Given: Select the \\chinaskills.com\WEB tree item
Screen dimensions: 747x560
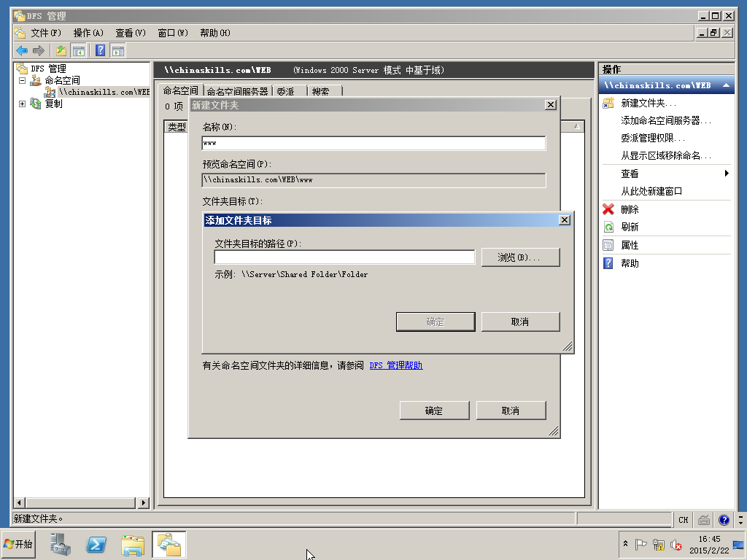Looking at the screenshot, I should tap(104, 92).
